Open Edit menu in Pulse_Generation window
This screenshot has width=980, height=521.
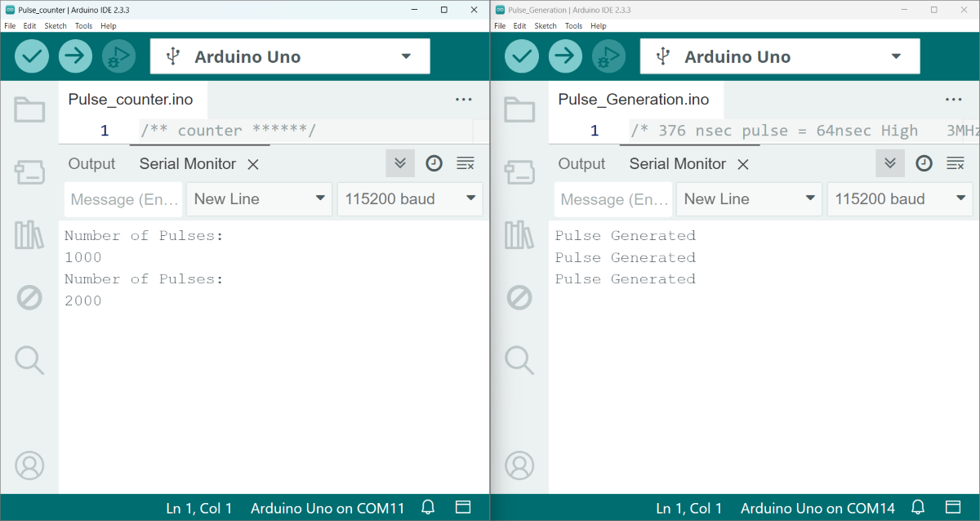(x=519, y=26)
